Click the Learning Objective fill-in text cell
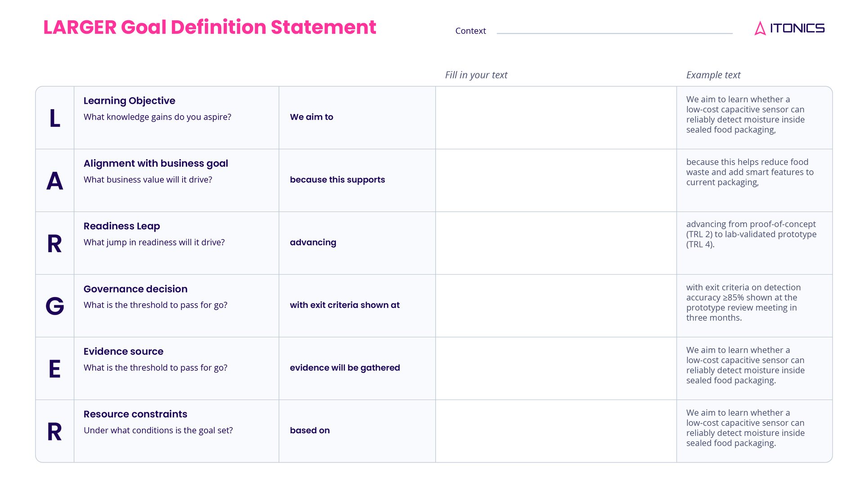 pos(556,118)
